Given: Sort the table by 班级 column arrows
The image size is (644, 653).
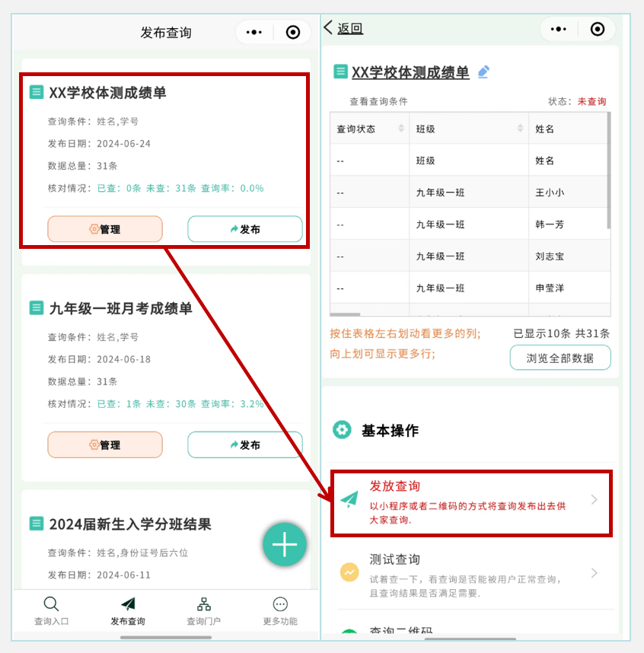Looking at the screenshot, I should 520,129.
